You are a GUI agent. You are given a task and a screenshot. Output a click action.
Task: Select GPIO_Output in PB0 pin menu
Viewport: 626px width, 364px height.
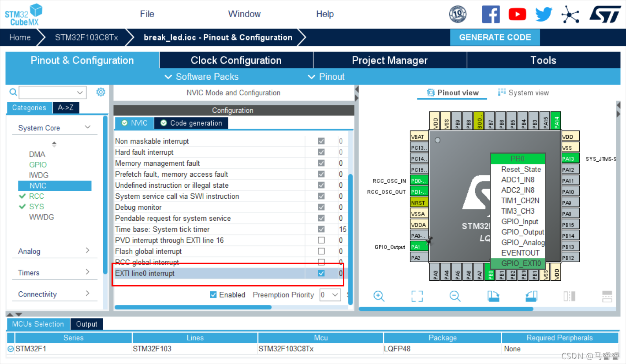518,232
